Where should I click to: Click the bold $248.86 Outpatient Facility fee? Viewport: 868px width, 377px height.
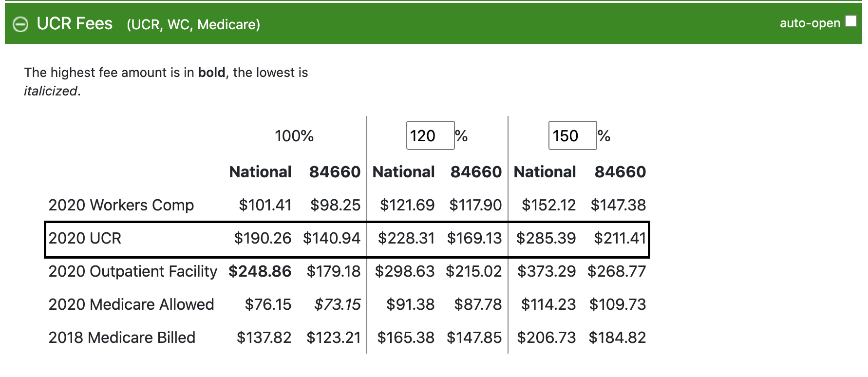pyautogui.click(x=260, y=271)
